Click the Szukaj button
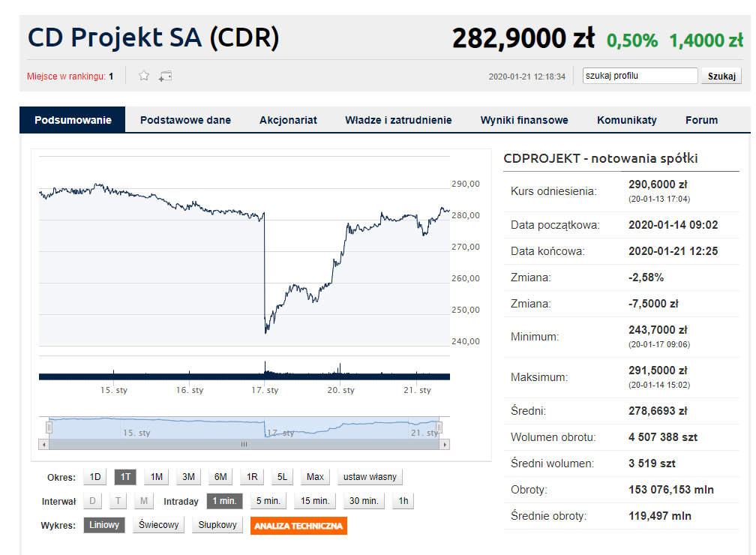This screenshot has height=555, width=756. [x=721, y=76]
